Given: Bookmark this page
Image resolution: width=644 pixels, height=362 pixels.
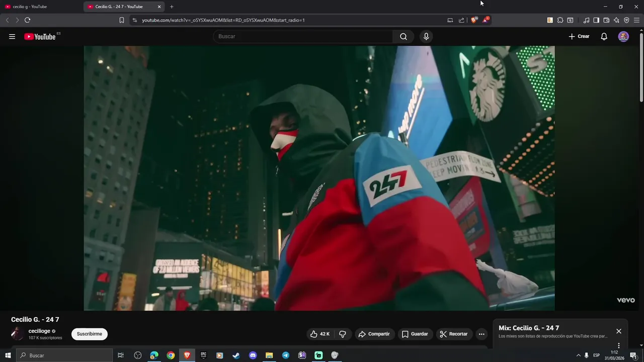Looking at the screenshot, I should (122, 20).
